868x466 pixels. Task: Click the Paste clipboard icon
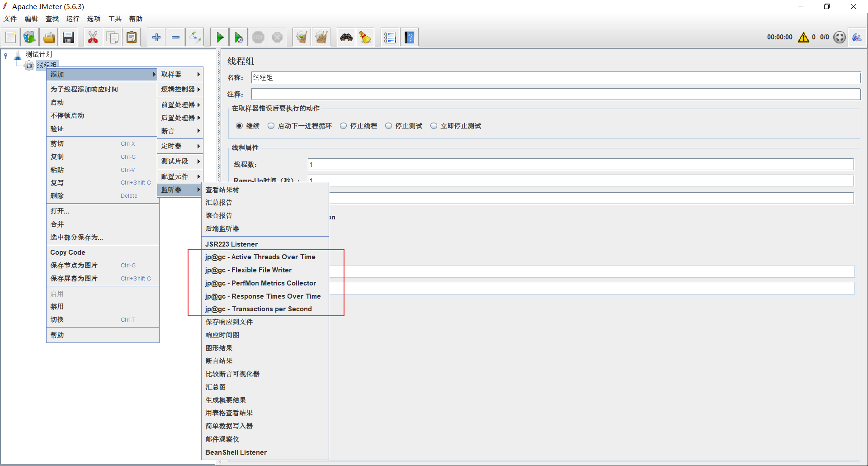[132, 37]
